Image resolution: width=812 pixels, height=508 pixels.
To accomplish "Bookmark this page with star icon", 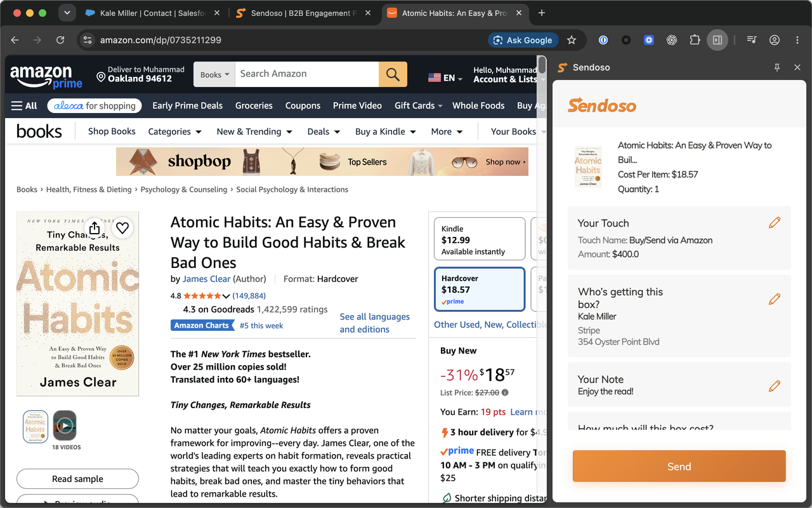I will tap(572, 40).
